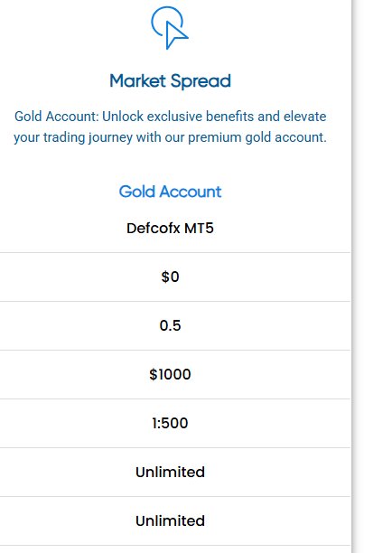Click the word Spread in the heading
This screenshot has height=553, width=392.
point(201,82)
